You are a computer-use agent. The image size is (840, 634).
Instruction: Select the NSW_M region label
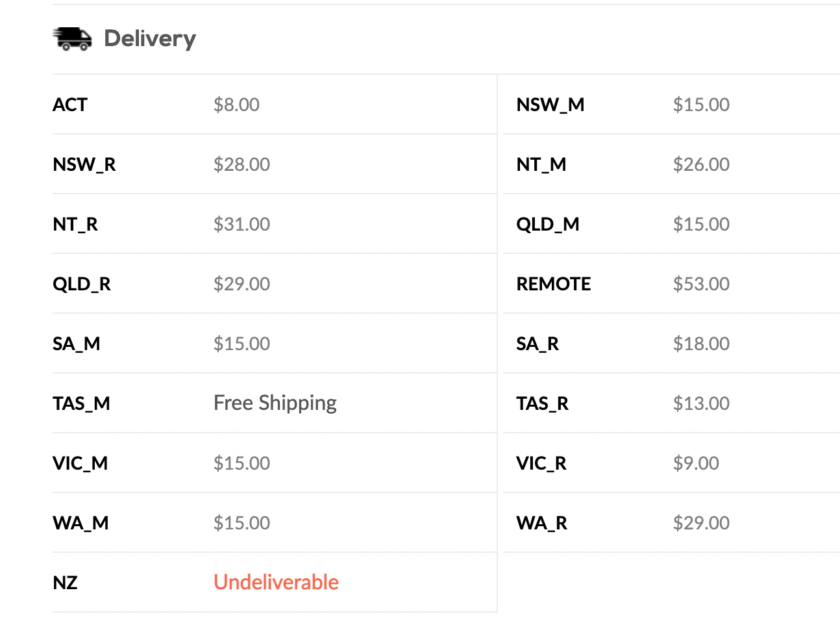550,105
